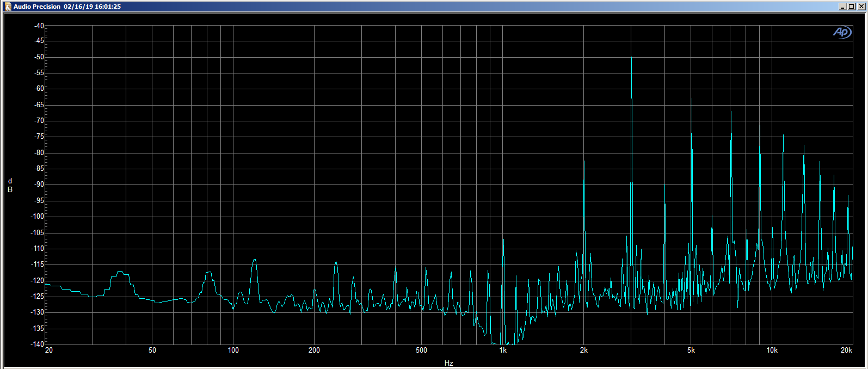Screen dimensions: 868x369
Task: Click the Audio Precision title bar text
Action: (67, 7)
